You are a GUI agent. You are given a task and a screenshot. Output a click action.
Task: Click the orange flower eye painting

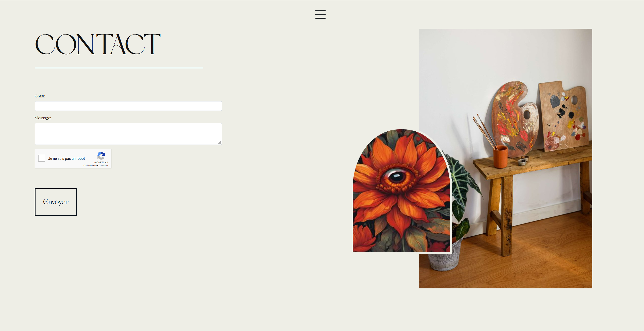[401, 191]
